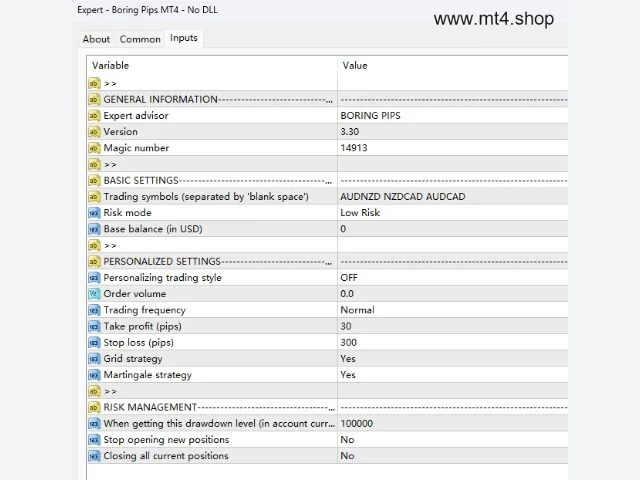
Task: Select the Take profit (pips) label
Action: coord(142,326)
